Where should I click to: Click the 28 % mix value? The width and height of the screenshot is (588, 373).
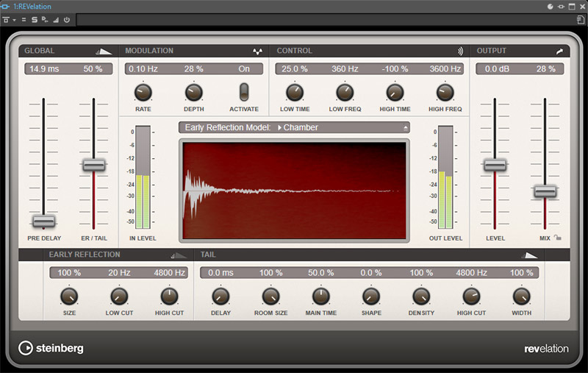[545, 69]
